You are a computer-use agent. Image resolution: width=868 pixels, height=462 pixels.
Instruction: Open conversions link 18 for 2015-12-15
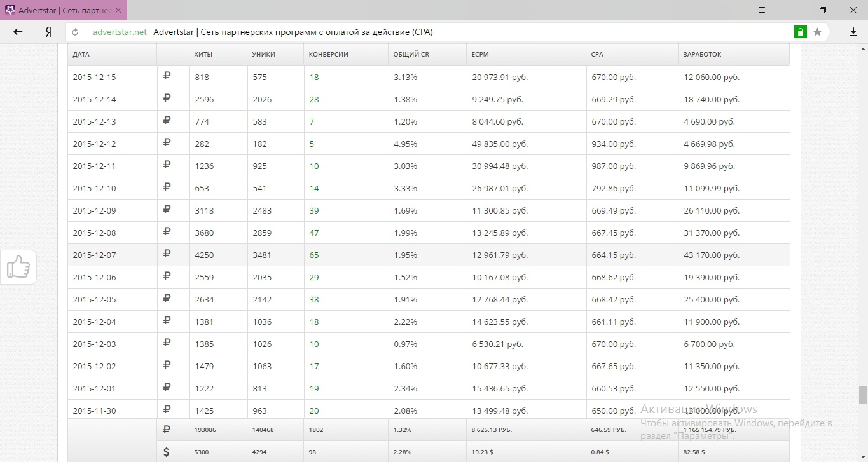pyautogui.click(x=314, y=77)
